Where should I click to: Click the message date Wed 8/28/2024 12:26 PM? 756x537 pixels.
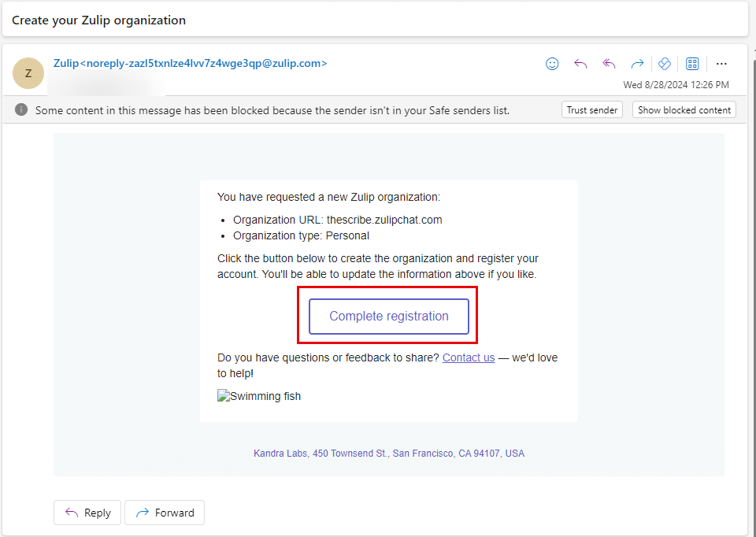point(676,85)
